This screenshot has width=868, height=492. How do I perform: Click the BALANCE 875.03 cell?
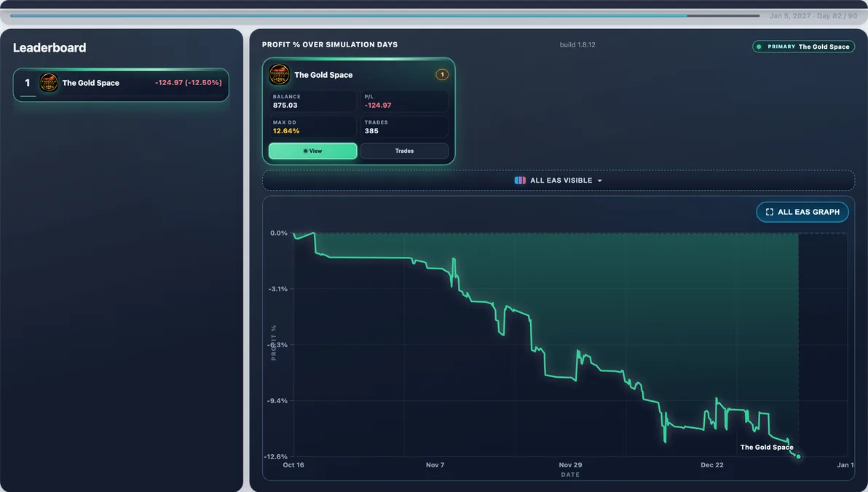312,101
